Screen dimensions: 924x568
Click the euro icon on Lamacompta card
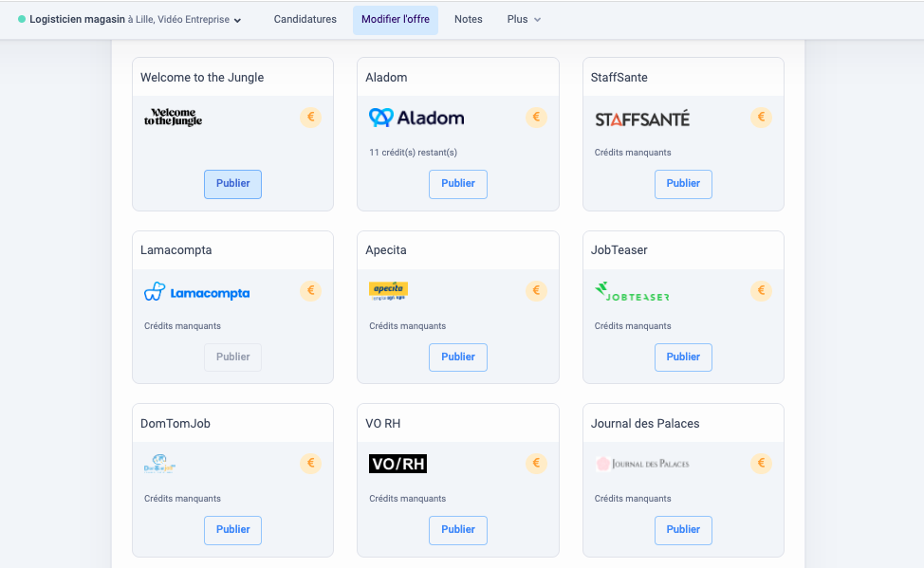[310, 291]
